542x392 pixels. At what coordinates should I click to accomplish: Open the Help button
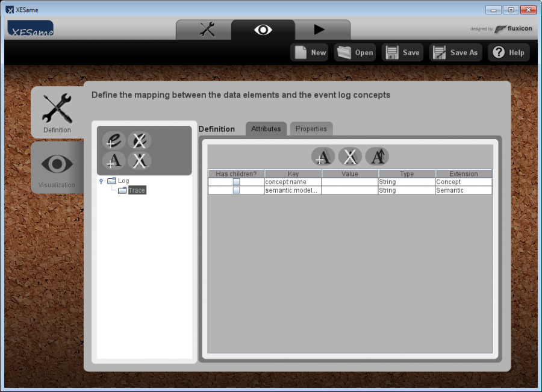[509, 52]
